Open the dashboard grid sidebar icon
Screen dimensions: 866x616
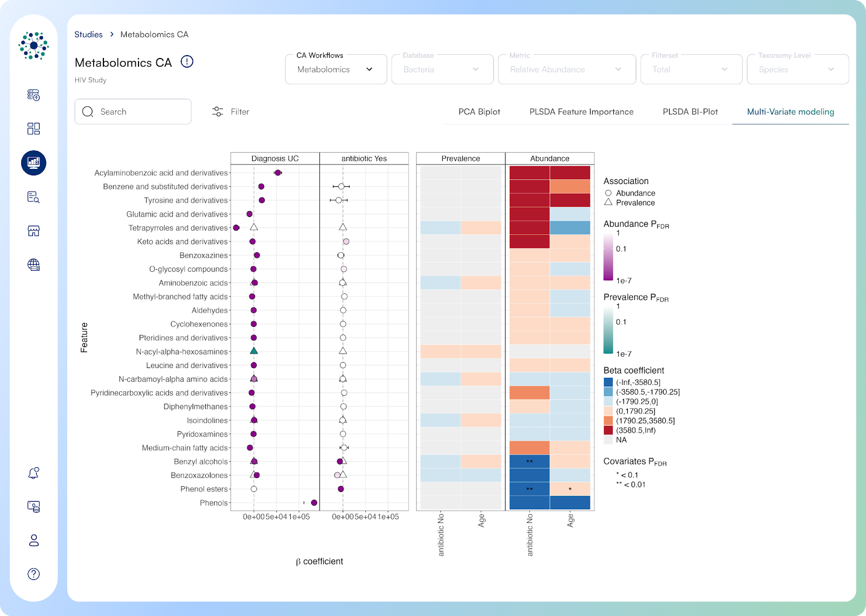coord(34,128)
